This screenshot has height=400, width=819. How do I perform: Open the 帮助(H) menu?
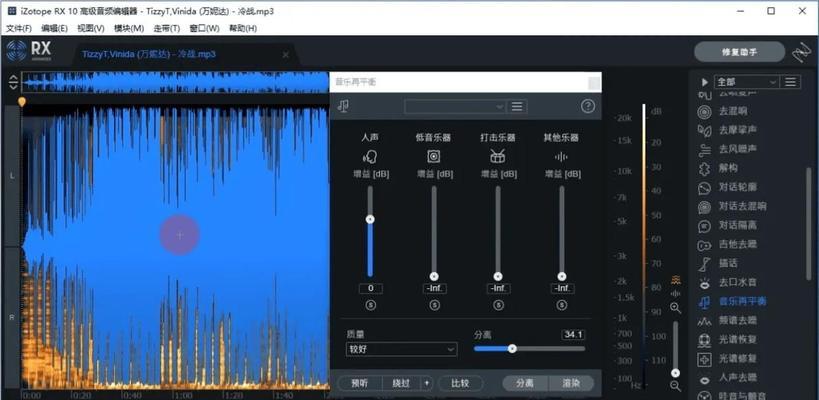243,28
